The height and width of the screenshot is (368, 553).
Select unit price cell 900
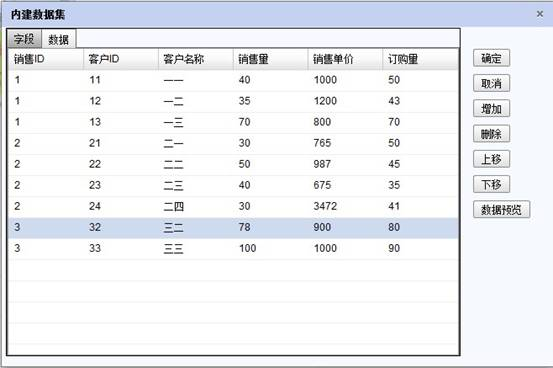tap(345, 227)
